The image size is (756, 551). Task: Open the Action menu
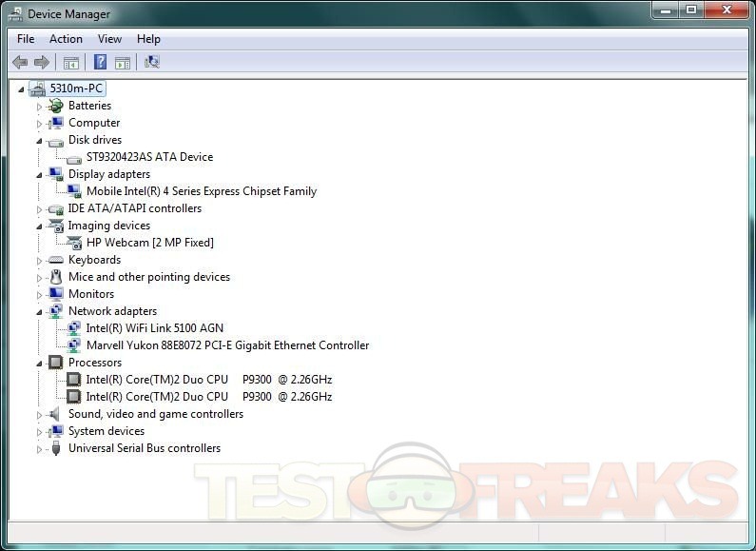click(x=66, y=39)
